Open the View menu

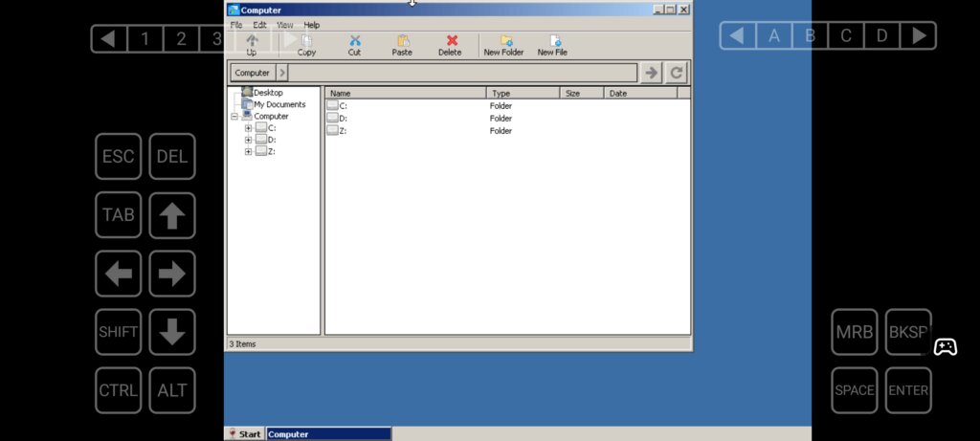click(285, 25)
